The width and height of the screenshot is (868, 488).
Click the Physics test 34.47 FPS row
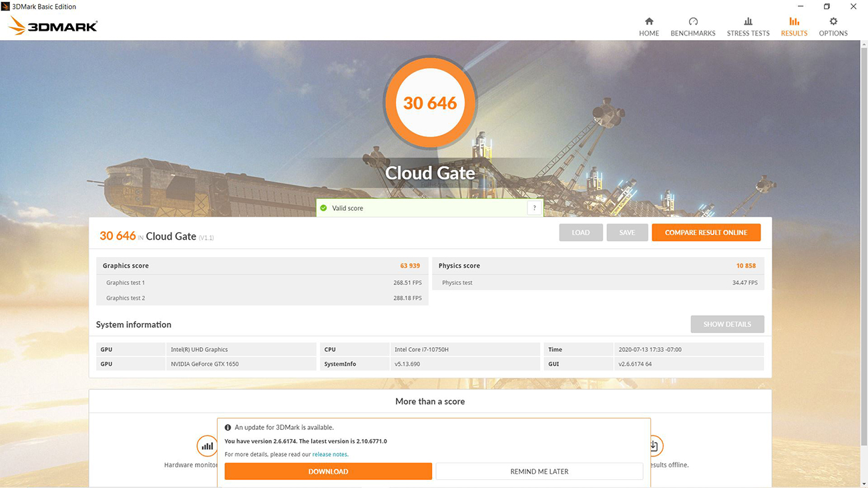pos(598,282)
